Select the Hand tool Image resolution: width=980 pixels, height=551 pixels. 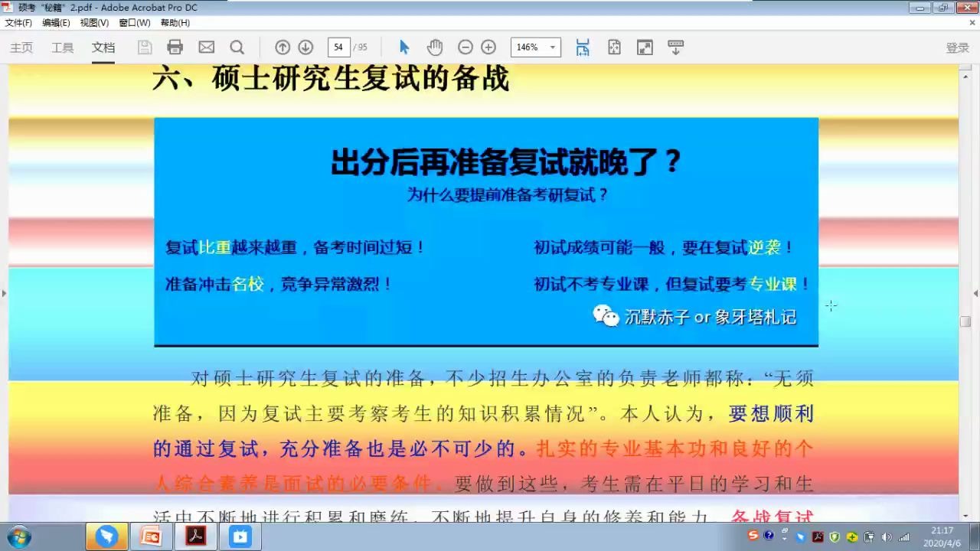435,47
